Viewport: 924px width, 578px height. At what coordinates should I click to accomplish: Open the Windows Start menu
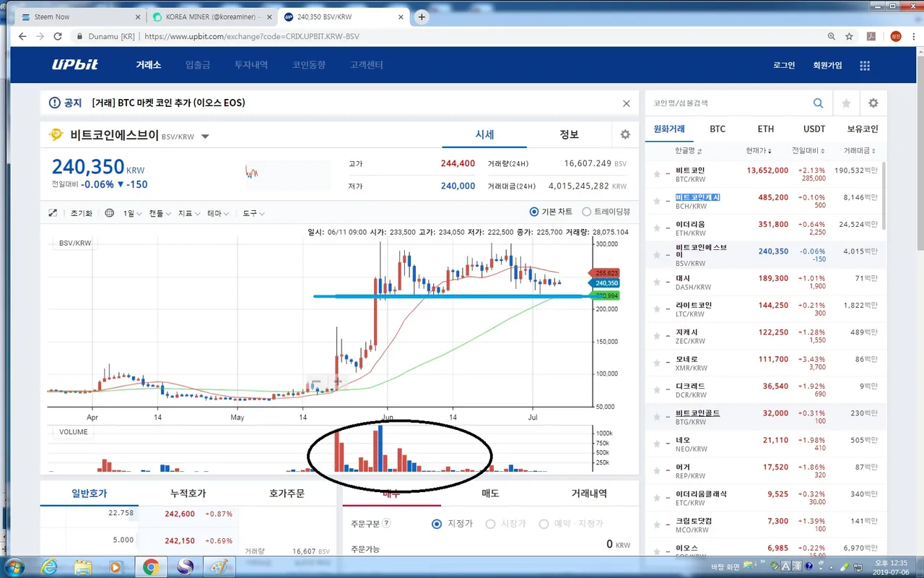point(14,566)
